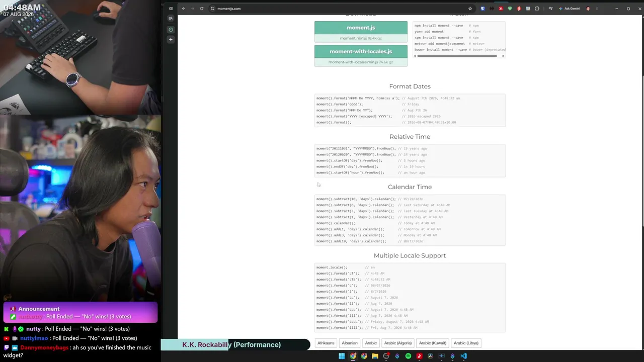Open the moment-with-locales.min.js 74.6k link
Screen dimensions: 644x362
(x=361, y=62)
